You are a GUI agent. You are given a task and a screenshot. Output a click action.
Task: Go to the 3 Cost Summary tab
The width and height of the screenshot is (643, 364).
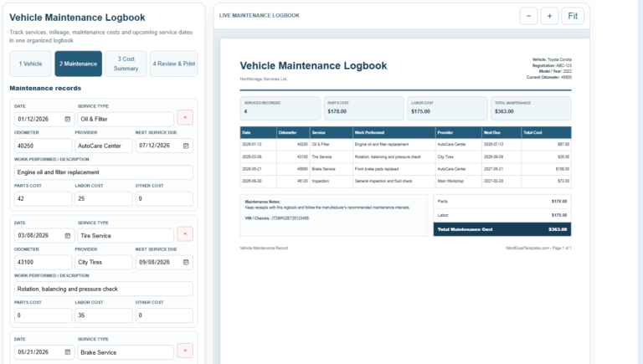126,64
